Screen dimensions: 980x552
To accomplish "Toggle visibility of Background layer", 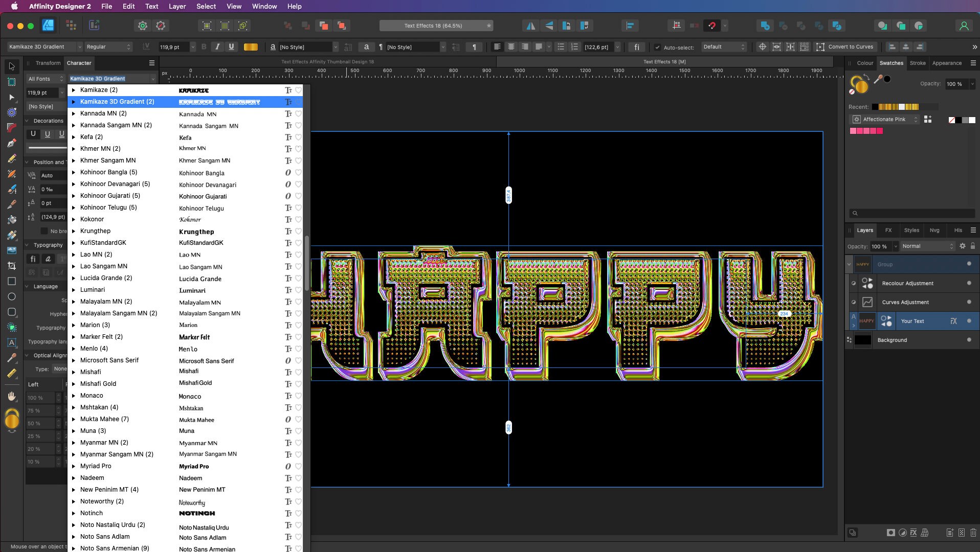I will (969, 339).
